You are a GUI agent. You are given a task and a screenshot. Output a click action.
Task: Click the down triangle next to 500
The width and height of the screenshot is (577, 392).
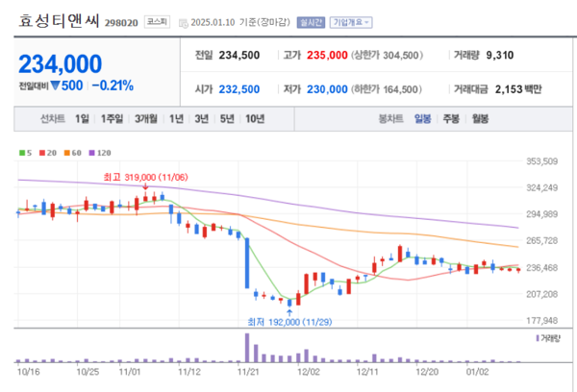pos(55,86)
